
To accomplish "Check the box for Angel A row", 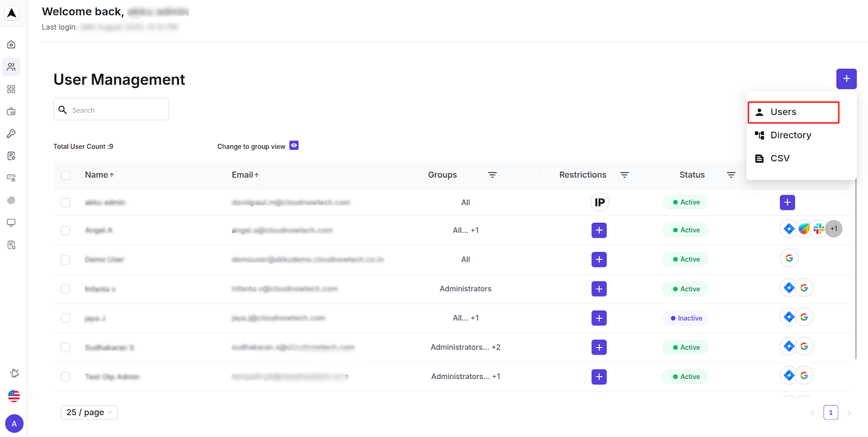I will [66, 230].
